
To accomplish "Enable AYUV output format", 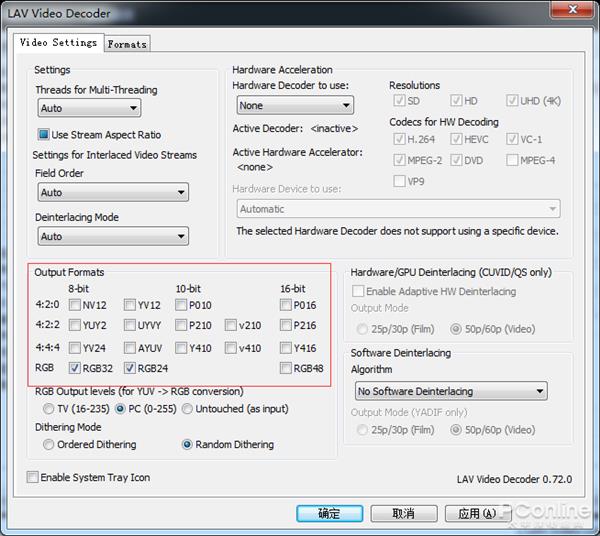I will point(130,348).
